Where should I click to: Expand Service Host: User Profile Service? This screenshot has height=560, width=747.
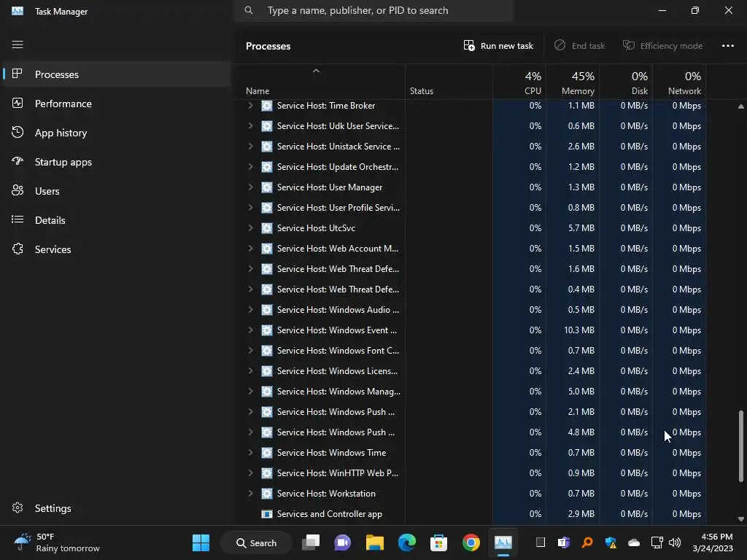pos(250,208)
